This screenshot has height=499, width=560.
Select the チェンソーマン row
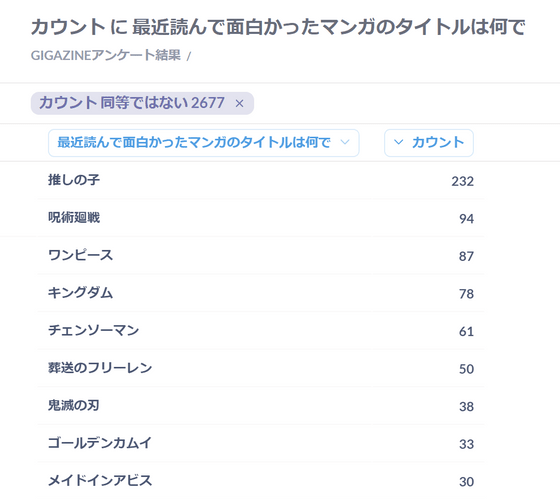pyautogui.click(x=261, y=330)
